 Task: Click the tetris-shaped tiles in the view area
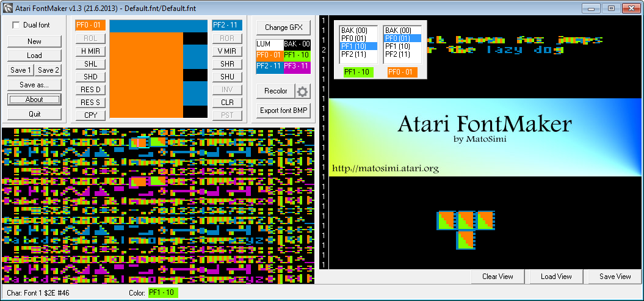point(465,230)
